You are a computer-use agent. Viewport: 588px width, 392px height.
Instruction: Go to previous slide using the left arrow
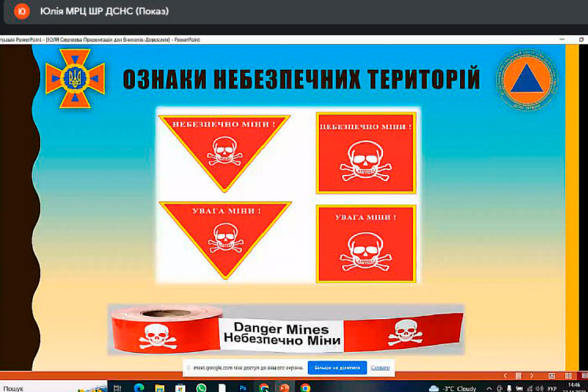coord(505,376)
